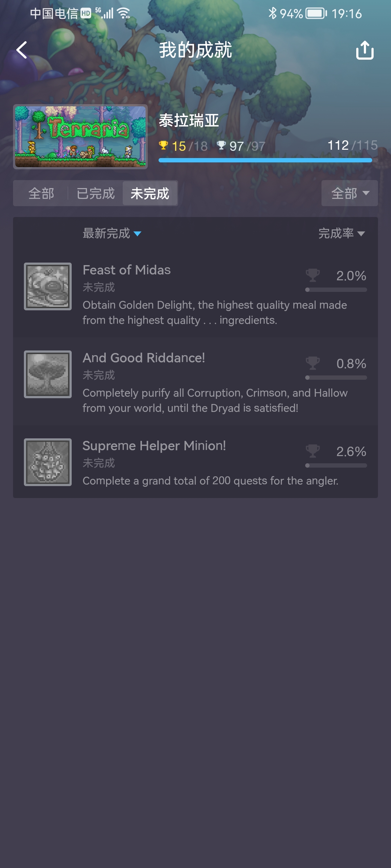
Task: Tap the Feast of Midas achievement icon
Action: click(x=48, y=286)
